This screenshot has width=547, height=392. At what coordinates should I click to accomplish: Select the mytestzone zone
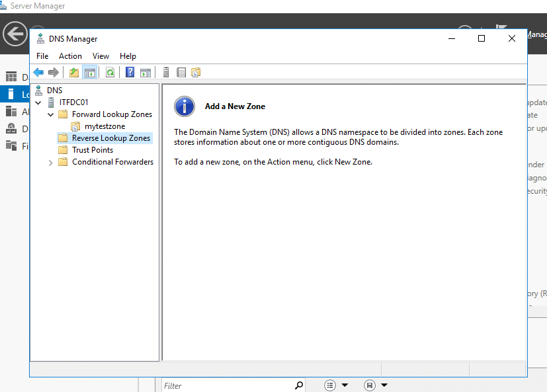point(105,126)
